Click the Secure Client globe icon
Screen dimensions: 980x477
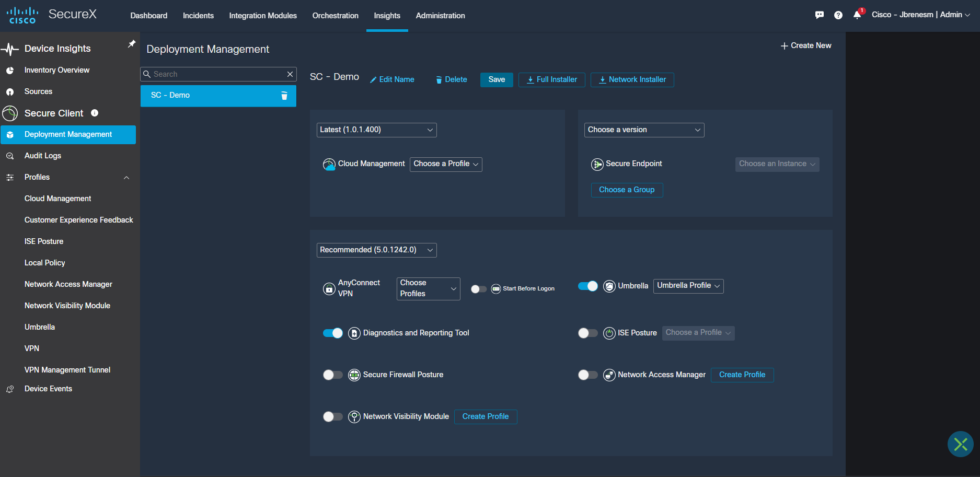pyautogui.click(x=10, y=113)
